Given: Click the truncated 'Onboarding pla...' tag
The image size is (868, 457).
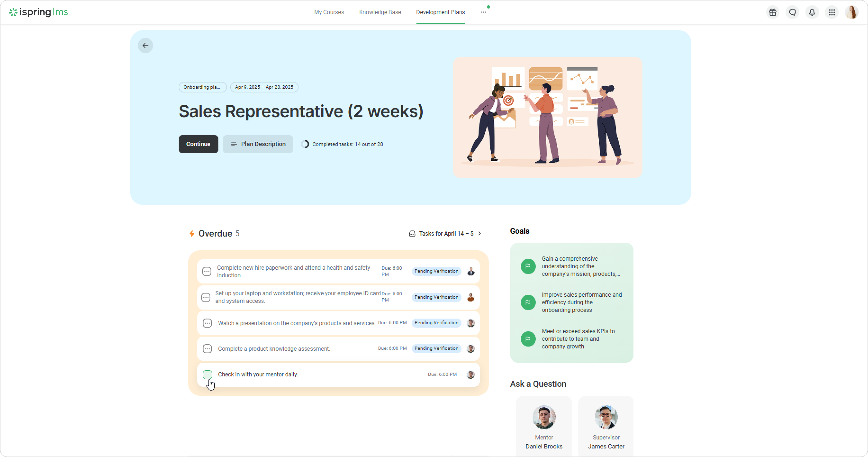Looking at the screenshot, I should (202, 87).
